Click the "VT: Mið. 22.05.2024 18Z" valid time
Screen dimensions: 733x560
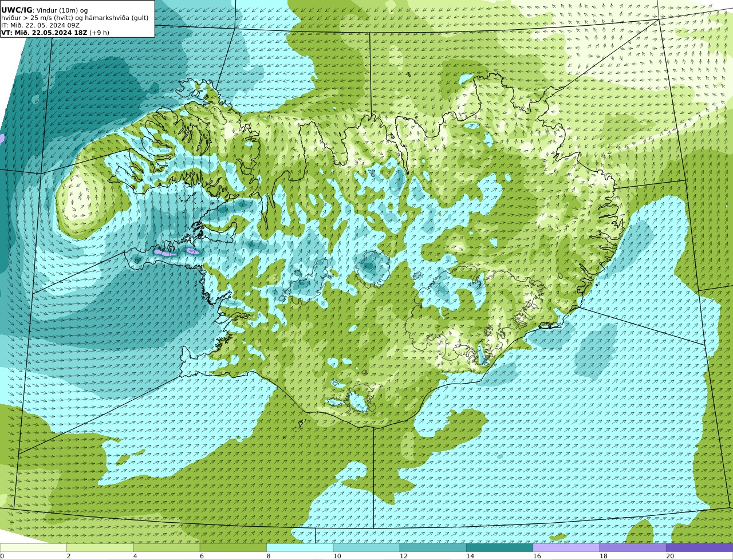[x=44, y=33]
